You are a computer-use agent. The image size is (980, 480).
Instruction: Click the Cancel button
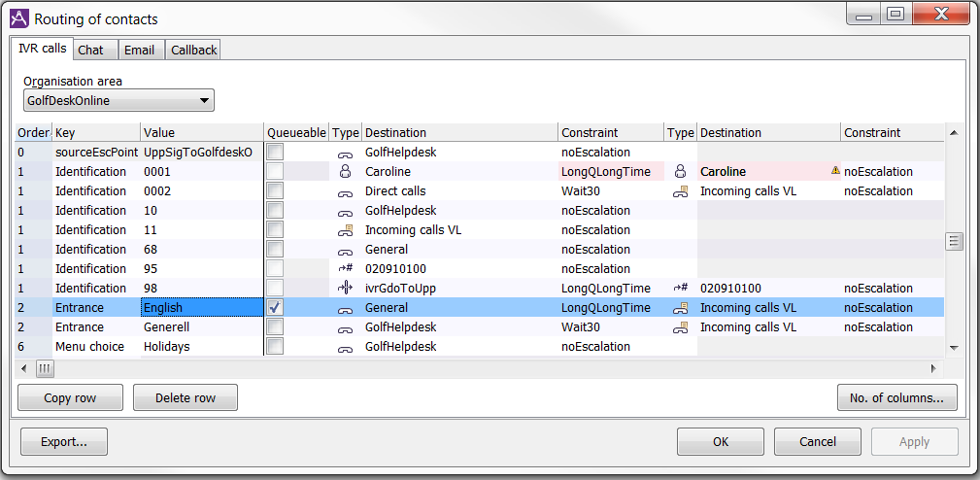(818, 442)
